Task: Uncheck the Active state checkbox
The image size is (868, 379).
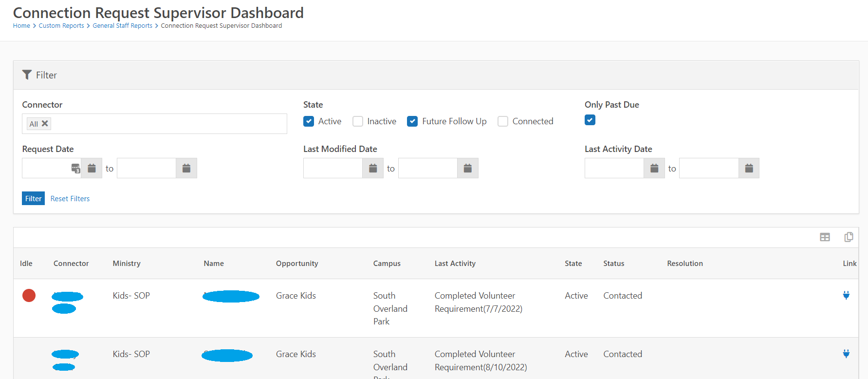Action: coord(309,121)
